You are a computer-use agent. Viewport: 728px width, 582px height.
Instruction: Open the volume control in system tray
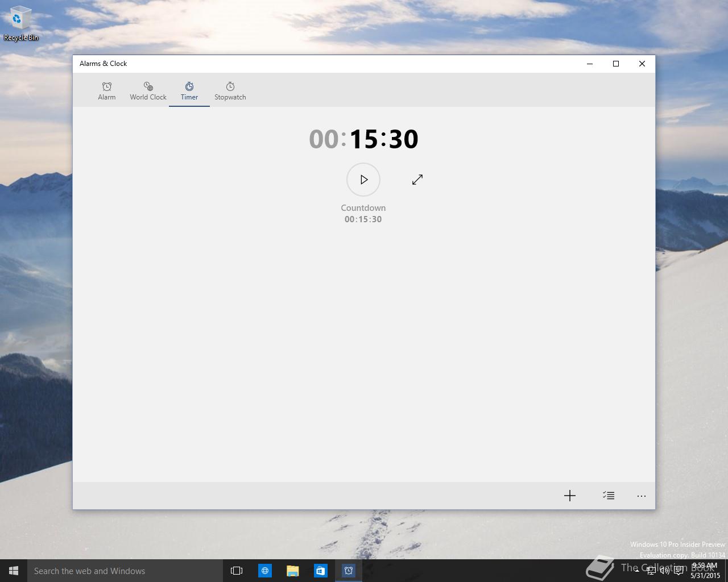664,571
